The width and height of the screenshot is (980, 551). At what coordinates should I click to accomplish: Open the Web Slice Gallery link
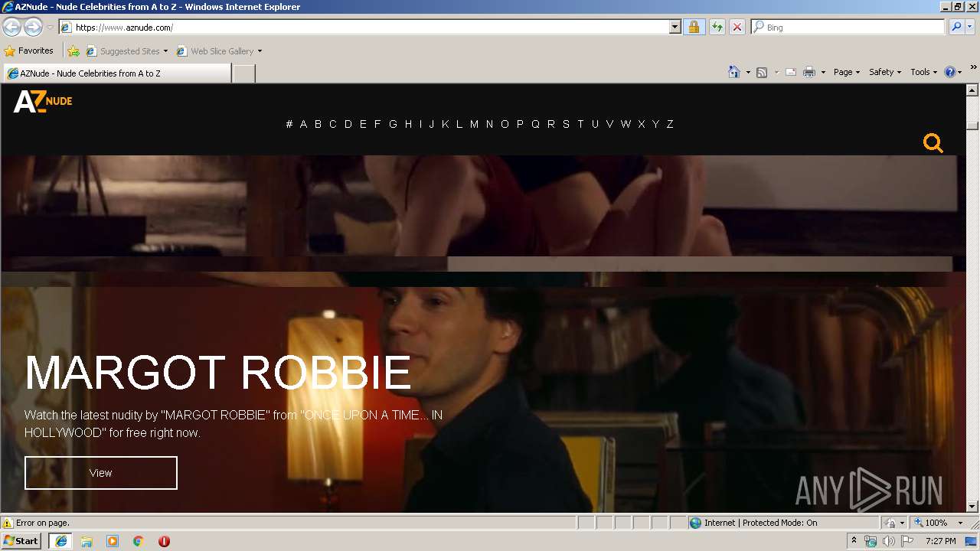(219, 51)
